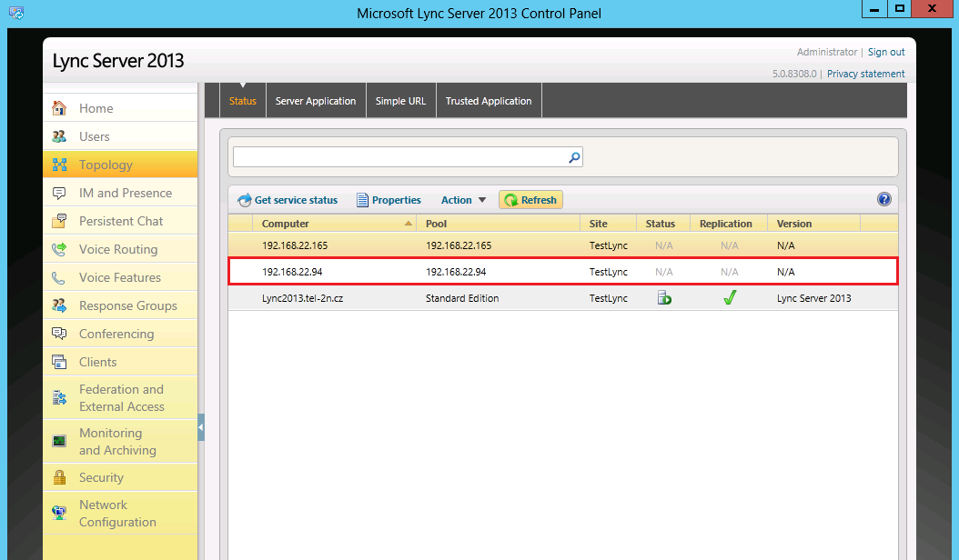Open the Privacy statement link
The width and height of the screenshot is (959, 560).
point(865,74)
